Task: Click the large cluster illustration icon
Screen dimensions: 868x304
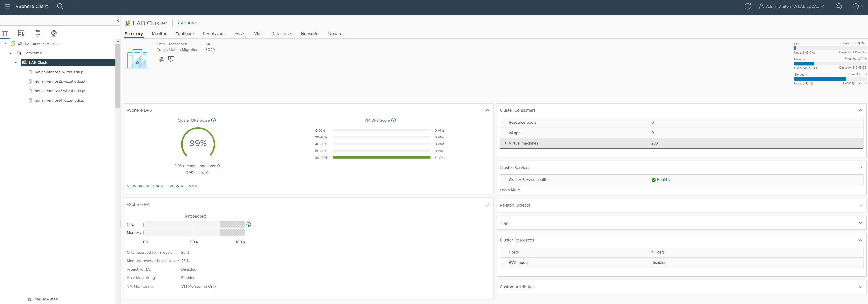Action: [x=137, y=59]
